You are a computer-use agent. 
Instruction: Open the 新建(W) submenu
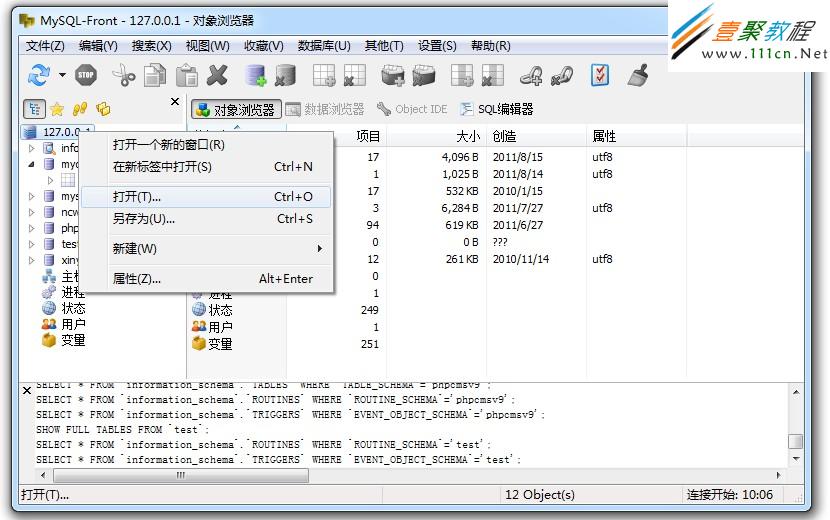click(x=206, y=248)
